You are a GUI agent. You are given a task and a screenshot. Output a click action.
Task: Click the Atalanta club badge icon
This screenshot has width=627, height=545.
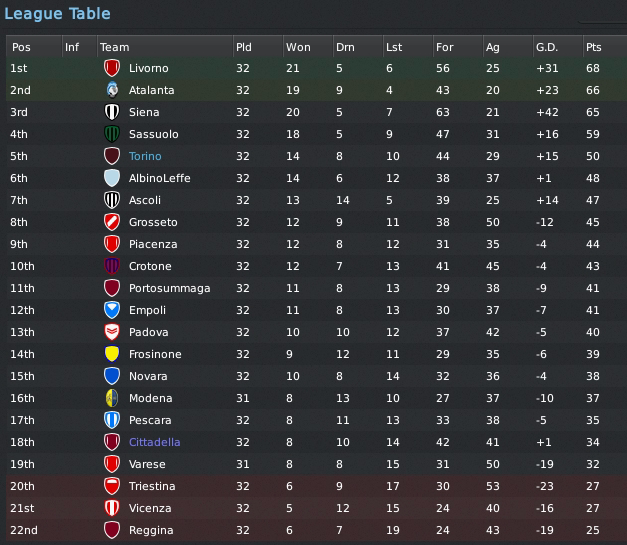pyautogui.click(x=112, y=90)
